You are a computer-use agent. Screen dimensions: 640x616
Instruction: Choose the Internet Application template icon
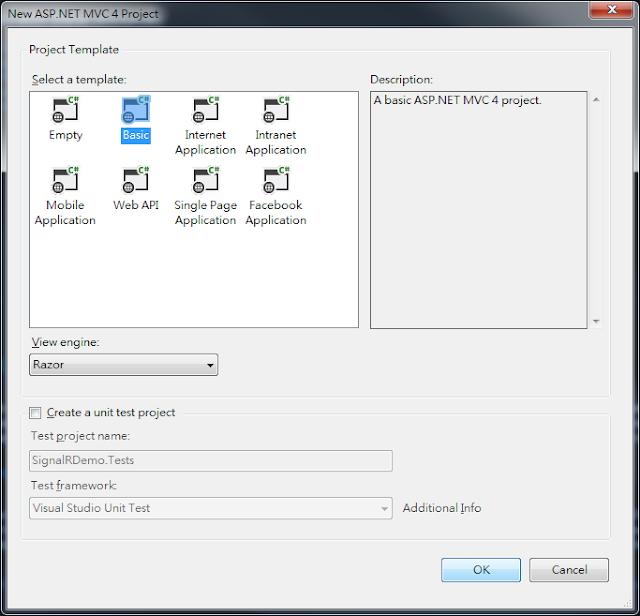(206, 110)
